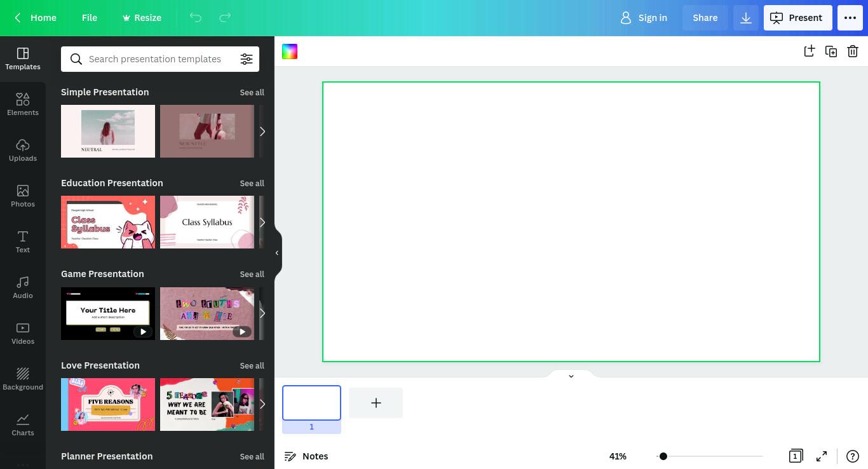
Task: See all Game Presentation templates
Action: [x=252, y=274]
